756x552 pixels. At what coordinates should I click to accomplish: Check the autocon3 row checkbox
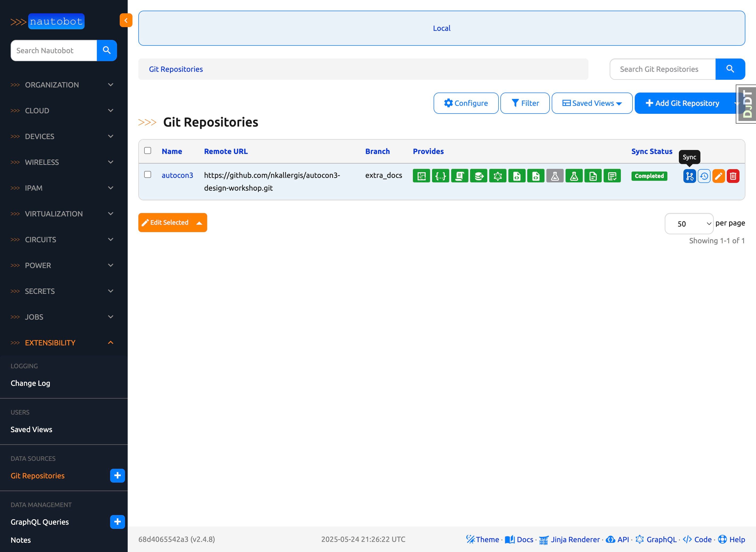point(147,175)
